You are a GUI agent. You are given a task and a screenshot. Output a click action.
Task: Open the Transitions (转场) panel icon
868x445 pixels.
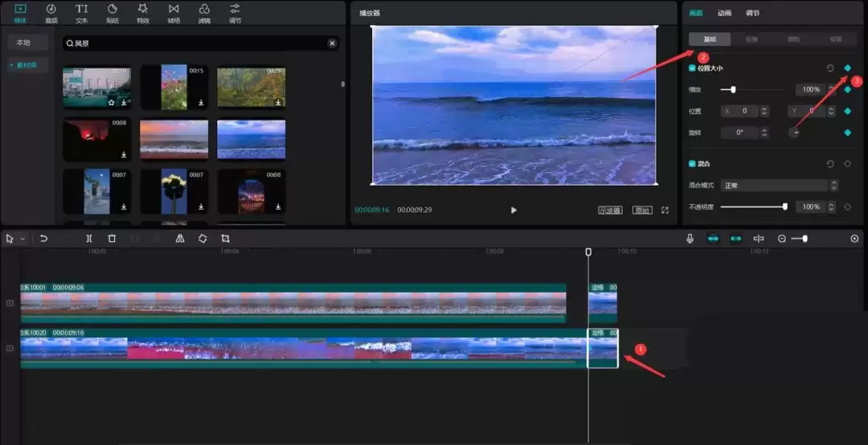click(x=174, y=12)
